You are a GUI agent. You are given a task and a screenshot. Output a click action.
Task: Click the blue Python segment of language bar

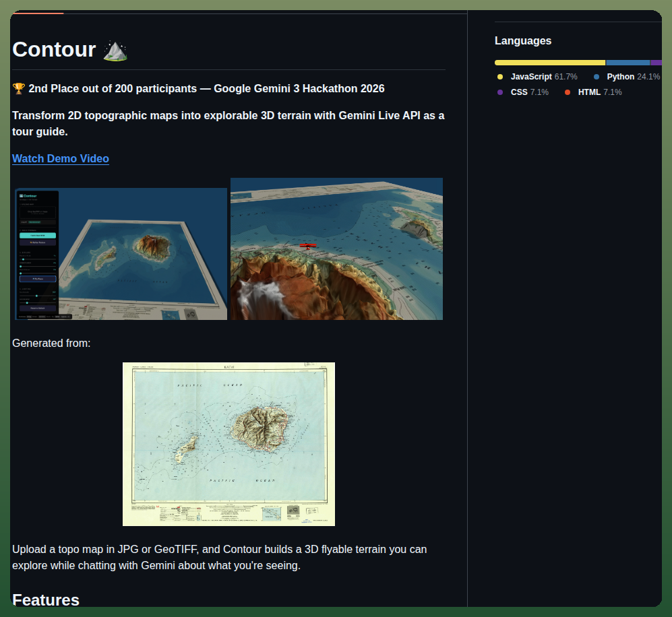(x=628, y=63)
